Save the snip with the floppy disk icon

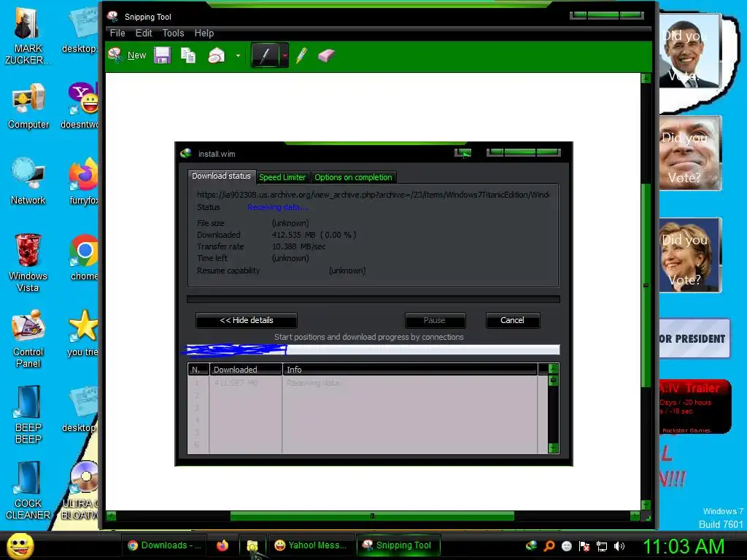coord(162,55)
